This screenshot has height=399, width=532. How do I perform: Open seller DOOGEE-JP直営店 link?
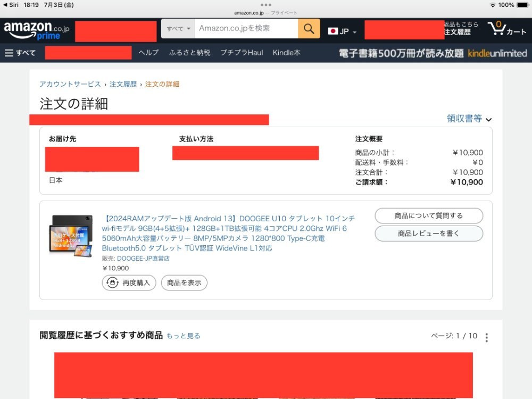point(143,259)
